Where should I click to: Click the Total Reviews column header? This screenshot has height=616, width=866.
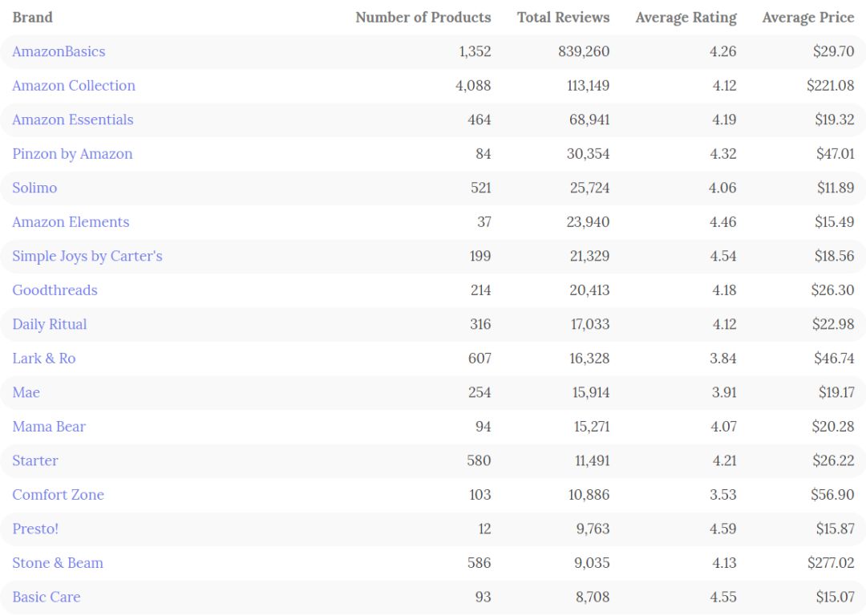pyautogui.click(x=564, y=18)
